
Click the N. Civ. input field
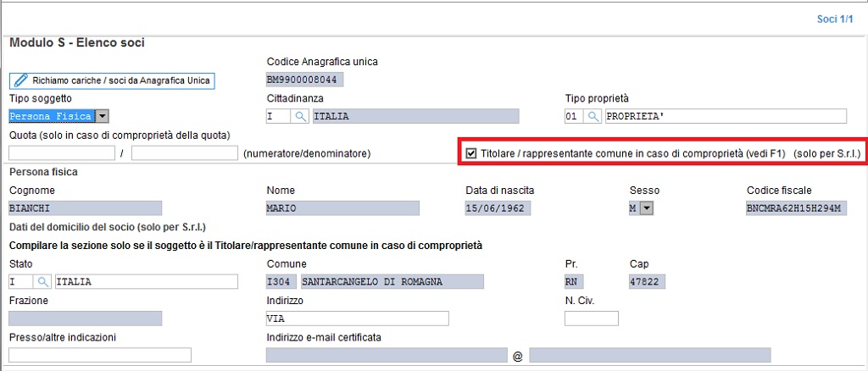tap(591, 318)
